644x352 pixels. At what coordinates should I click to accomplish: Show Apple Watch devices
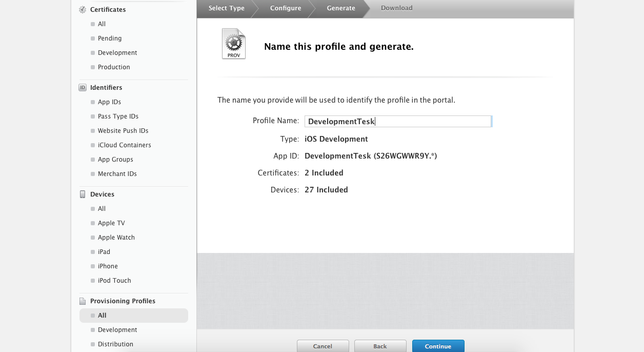click(116, 238)
